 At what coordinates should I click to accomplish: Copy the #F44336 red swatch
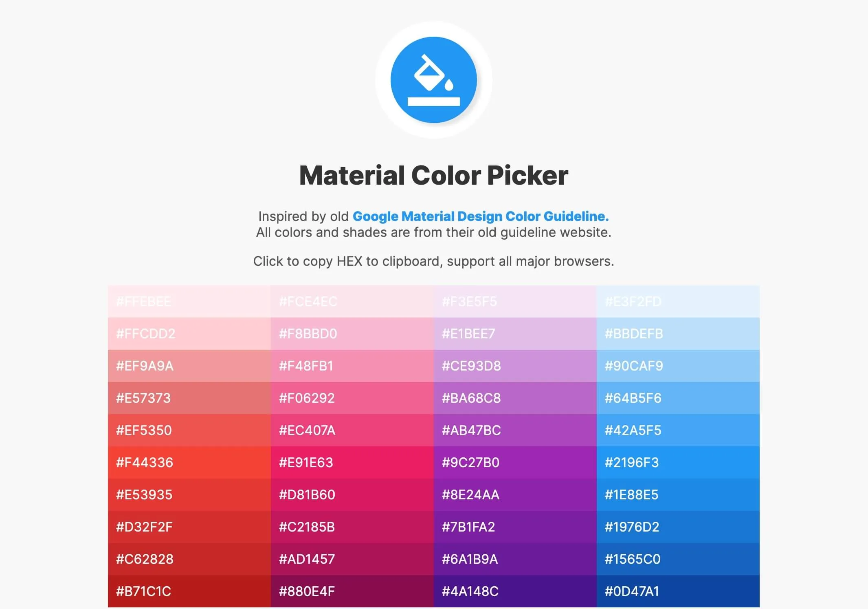189,462
